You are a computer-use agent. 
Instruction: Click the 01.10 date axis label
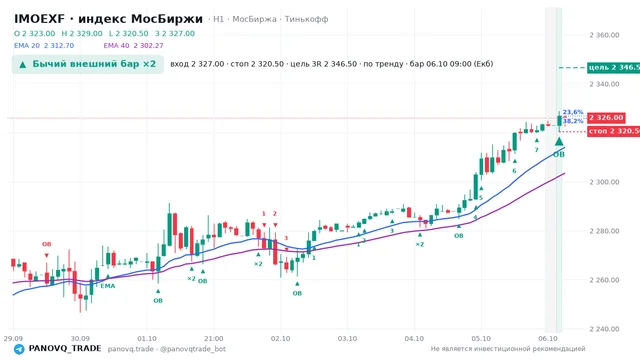click(x=147, y=339)
